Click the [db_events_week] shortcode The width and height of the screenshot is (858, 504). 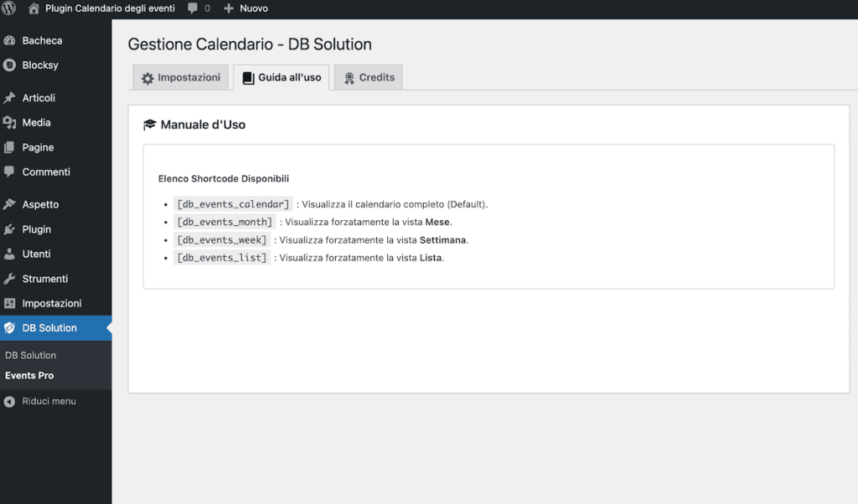221,240
